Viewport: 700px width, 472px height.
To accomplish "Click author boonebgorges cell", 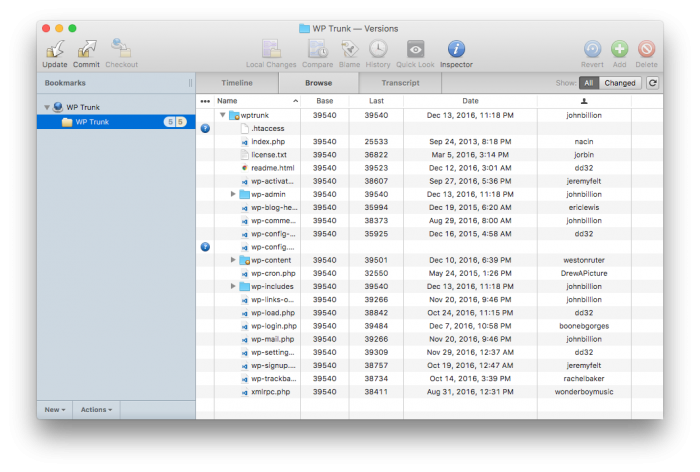I will point(584,326).
